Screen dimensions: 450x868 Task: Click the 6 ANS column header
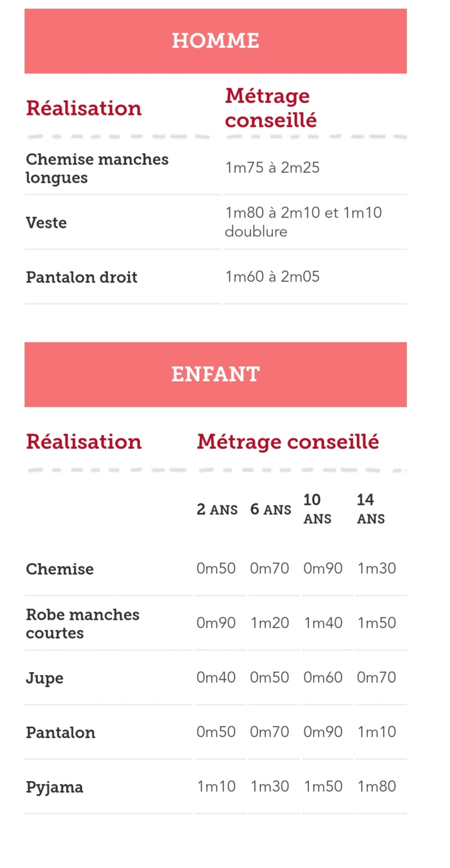[x=271, y=510]
